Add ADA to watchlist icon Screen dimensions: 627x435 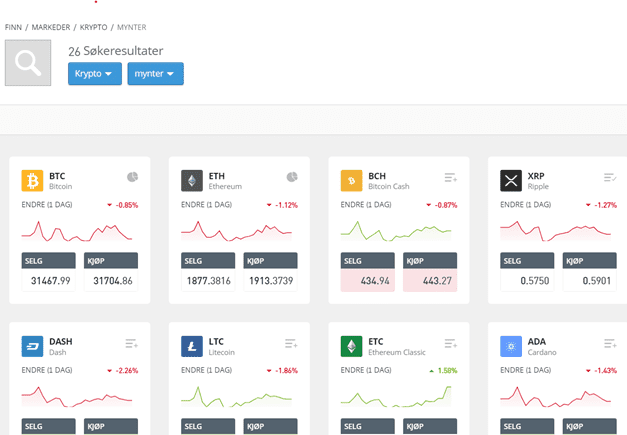[x=610, y=343]
